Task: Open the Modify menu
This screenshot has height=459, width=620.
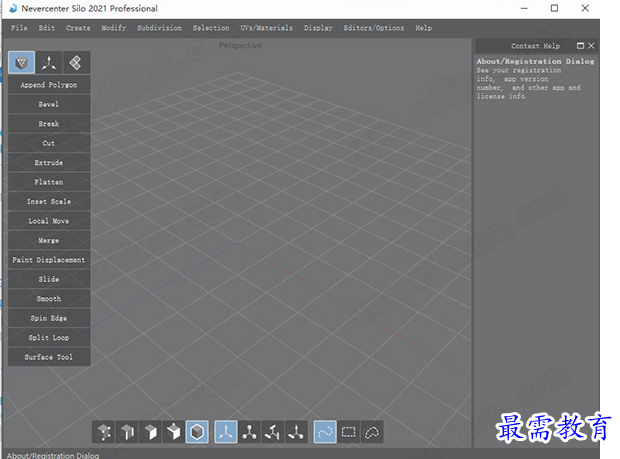Action: click(114, 28)
